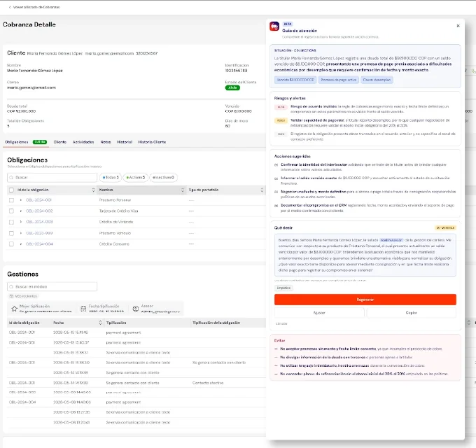
Task: Open obligation link OBL-2024-001
Action: click(x=38, y=200)
